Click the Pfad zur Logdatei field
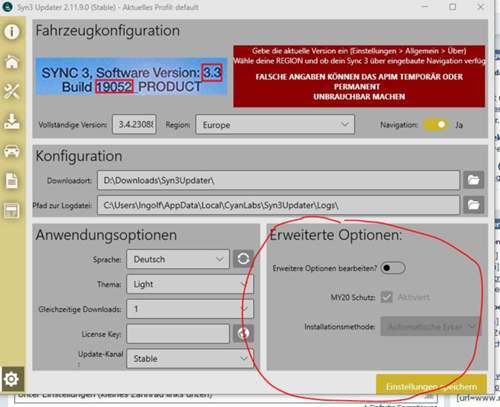 pyautogui.click(x=278, y=205)
